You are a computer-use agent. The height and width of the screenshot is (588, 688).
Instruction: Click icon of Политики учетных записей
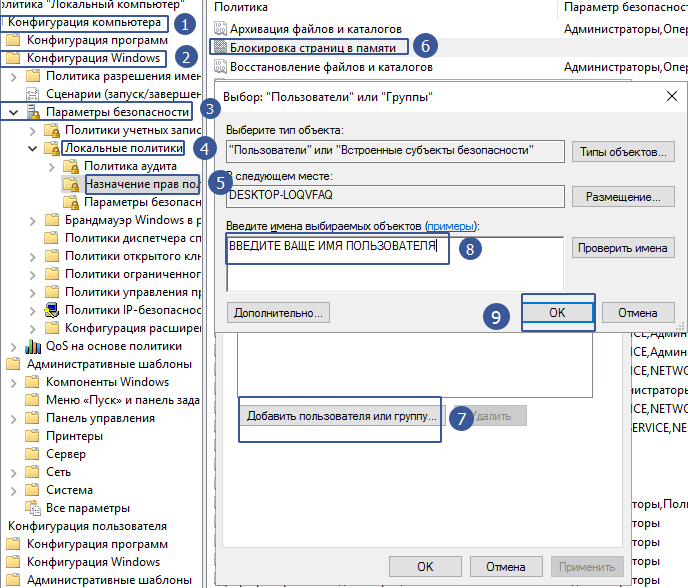point(52,130)
